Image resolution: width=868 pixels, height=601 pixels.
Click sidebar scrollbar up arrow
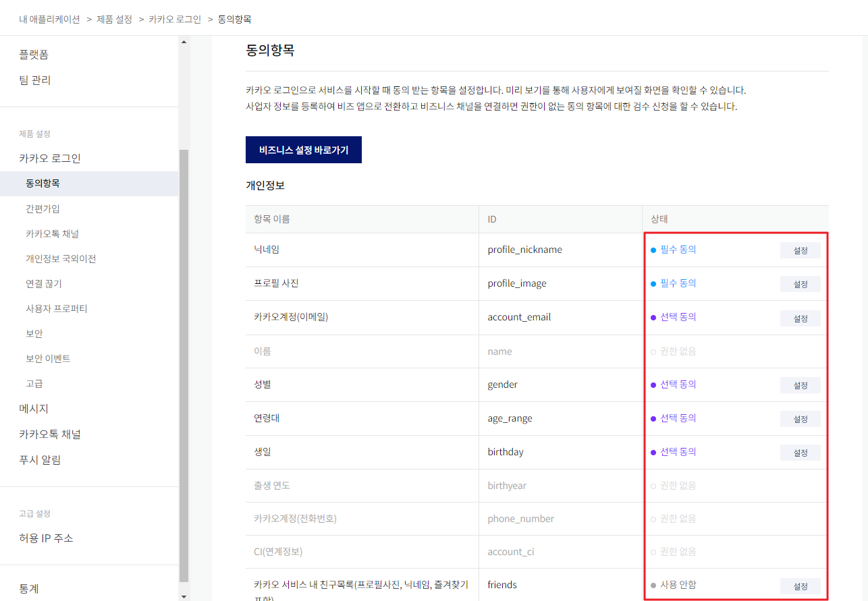pos(184,42)
